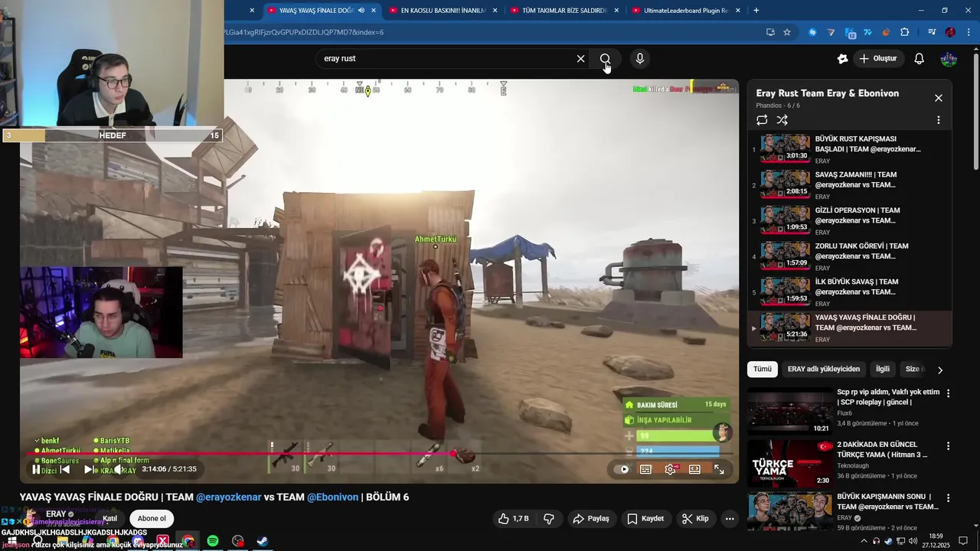Click the install app icon in address bar

tap(770, 32)
